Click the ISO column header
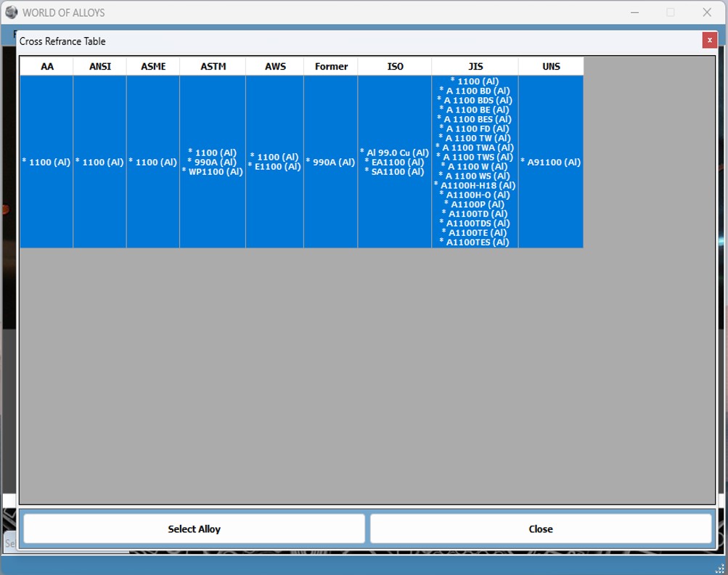 395,66
